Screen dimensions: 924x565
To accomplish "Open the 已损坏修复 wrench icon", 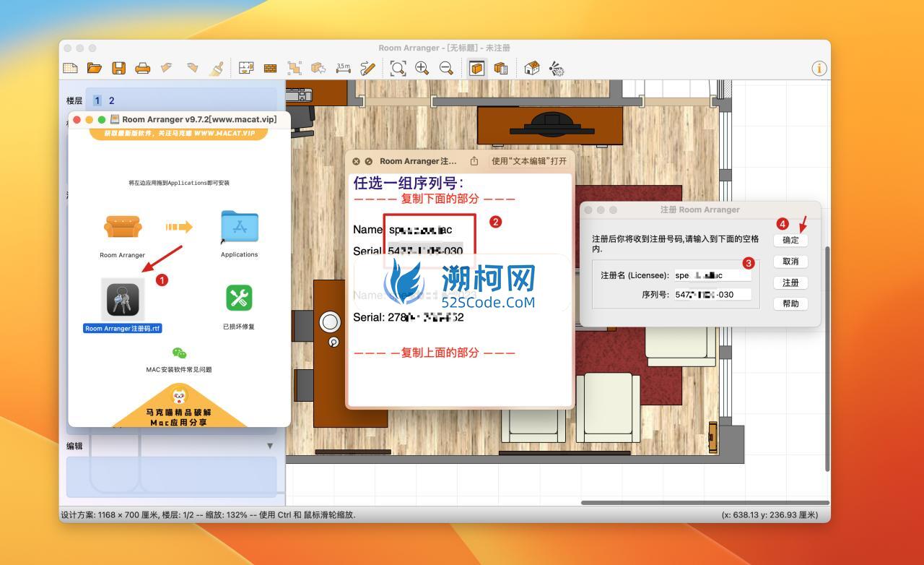I will (239, 297).
